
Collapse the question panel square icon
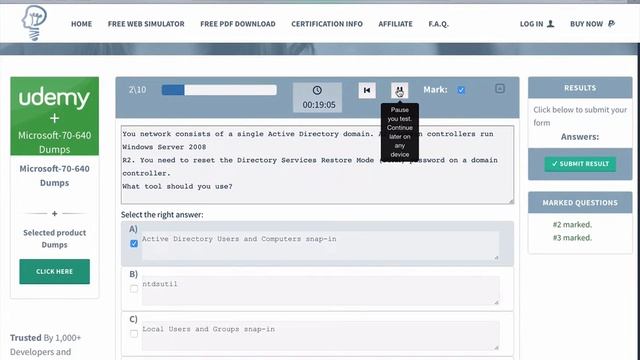[500, 89]
